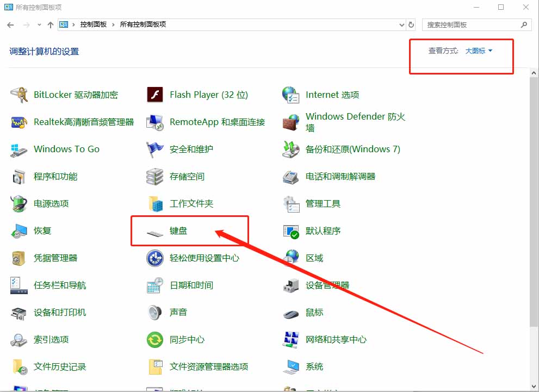Open the 日期和时间 calendar icon
This screenshot has width=539, height=392.
pos(155,285)
